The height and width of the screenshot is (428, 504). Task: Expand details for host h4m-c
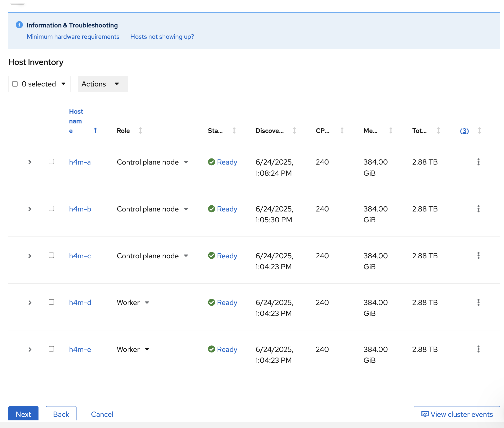(30, 256)
